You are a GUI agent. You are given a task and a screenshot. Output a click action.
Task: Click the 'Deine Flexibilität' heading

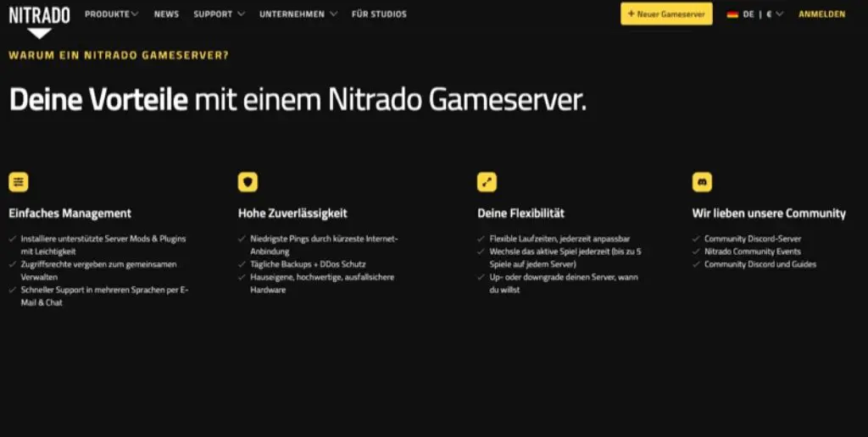(521, 213)
